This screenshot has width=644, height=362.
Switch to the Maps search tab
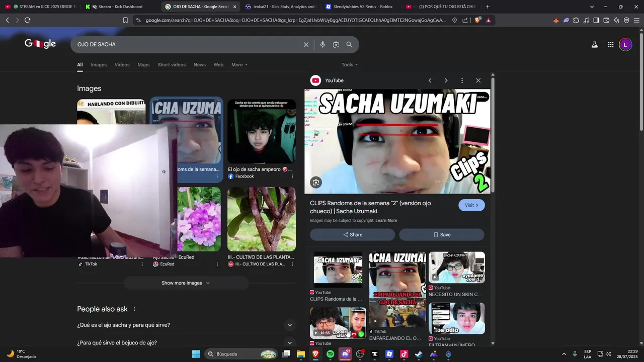pyautogui.click(x=143, y=65)
